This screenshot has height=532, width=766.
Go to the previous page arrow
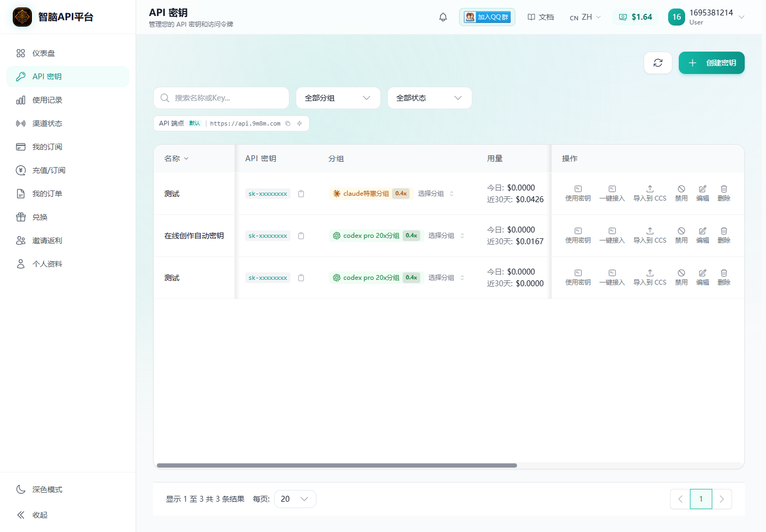point(680,499)
